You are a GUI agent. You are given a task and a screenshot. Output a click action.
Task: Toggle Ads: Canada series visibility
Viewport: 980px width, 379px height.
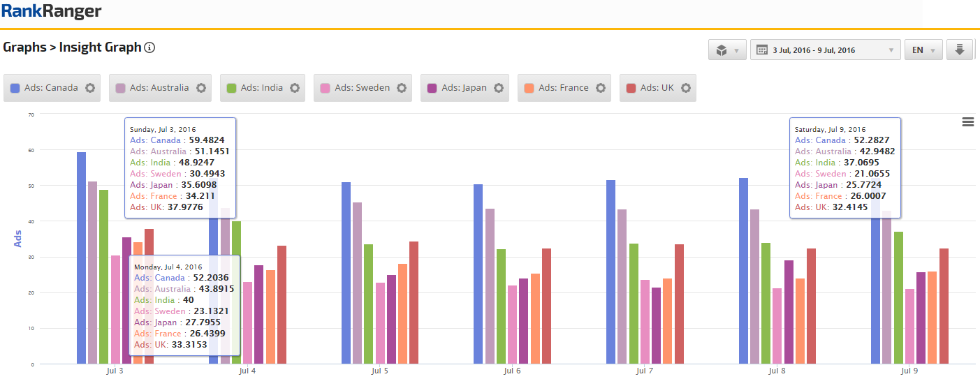pyautogui.click(x=51, y=88)
